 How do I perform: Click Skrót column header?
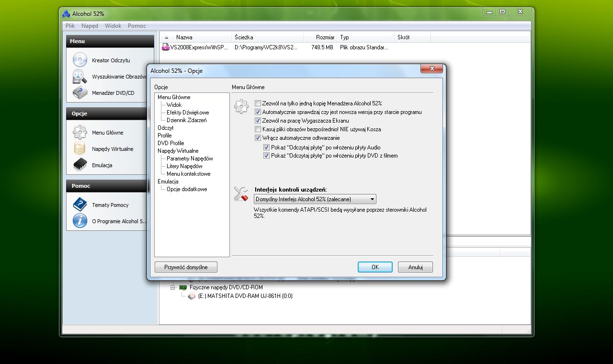412,37
